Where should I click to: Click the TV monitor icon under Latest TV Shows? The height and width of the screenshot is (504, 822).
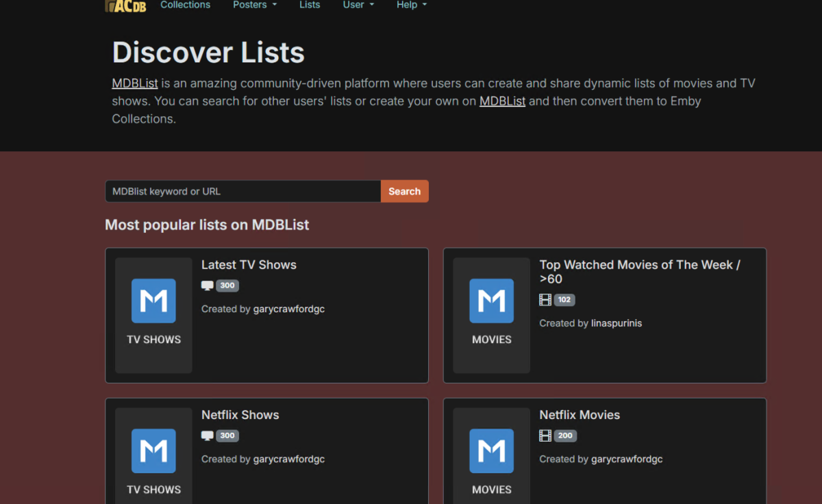[208, 286]
